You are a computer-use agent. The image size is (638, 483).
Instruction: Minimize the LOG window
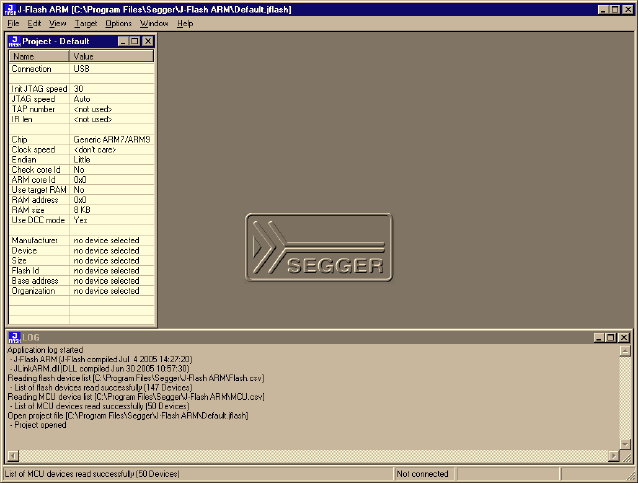pos(599,338)
